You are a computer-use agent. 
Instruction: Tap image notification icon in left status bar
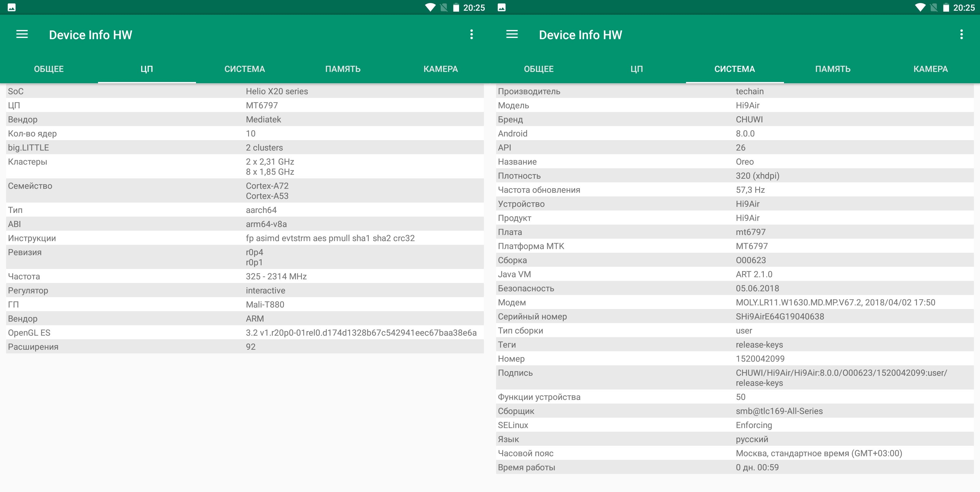pos(11,7)
